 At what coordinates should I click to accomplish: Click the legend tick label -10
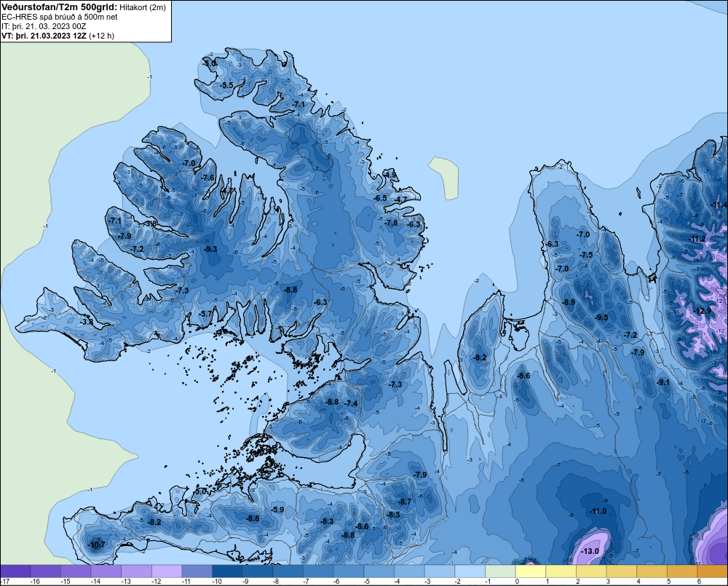(217, 582)
